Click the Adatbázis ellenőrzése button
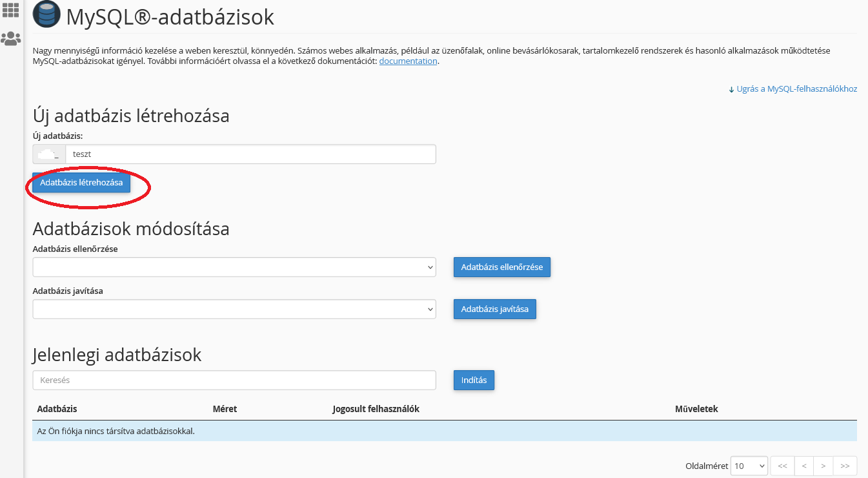This screenshot has height=478, width=868. pyautogui.click(x=502, y=267)
